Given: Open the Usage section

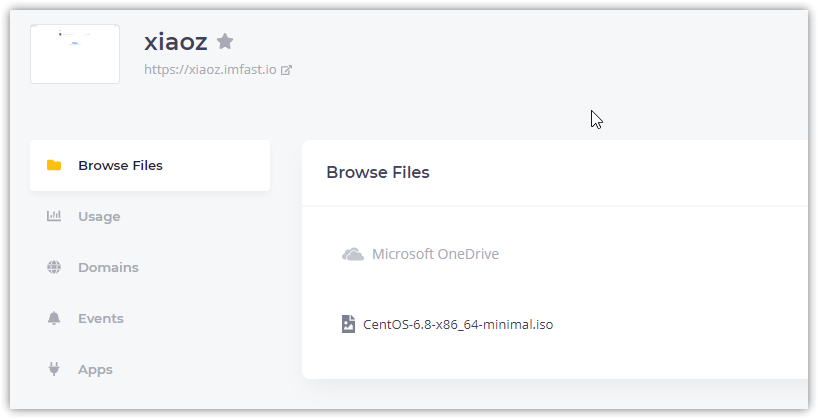Looking at the screenshot, I should 99,216.
